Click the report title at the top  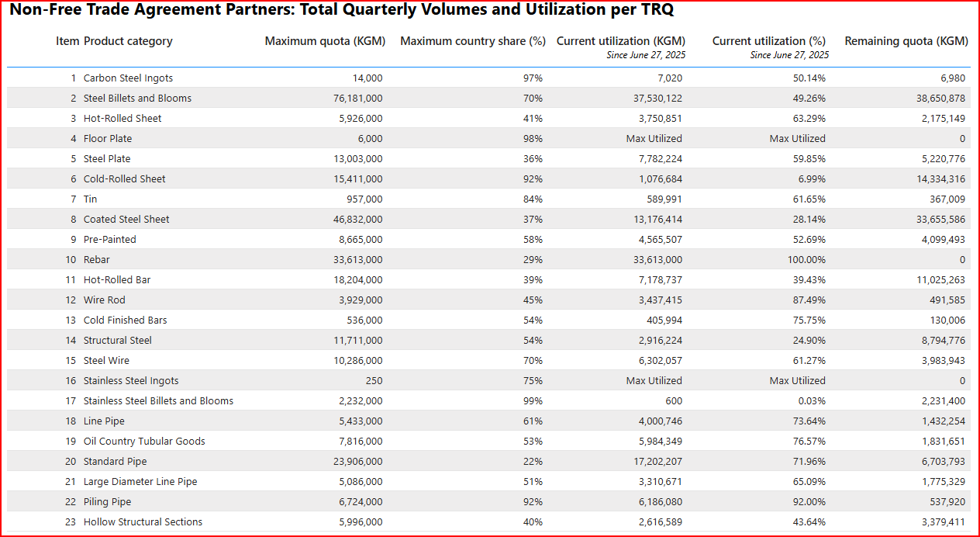340,9
